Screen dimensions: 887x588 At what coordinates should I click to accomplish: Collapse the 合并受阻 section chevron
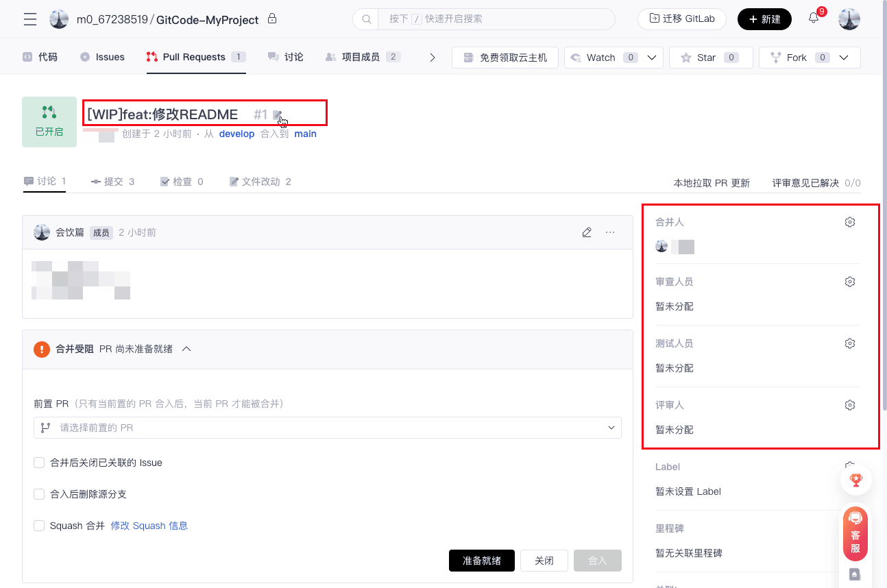coord(186,349)
